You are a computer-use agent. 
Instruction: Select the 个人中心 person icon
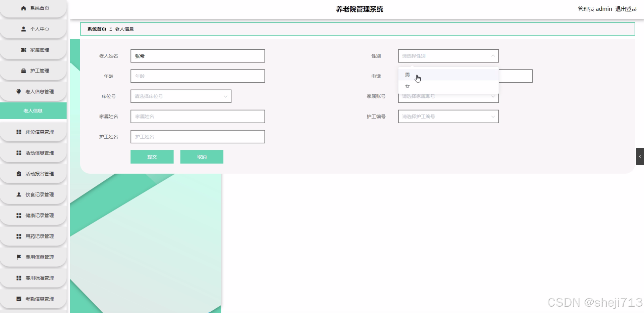click(x=23, y=29)
